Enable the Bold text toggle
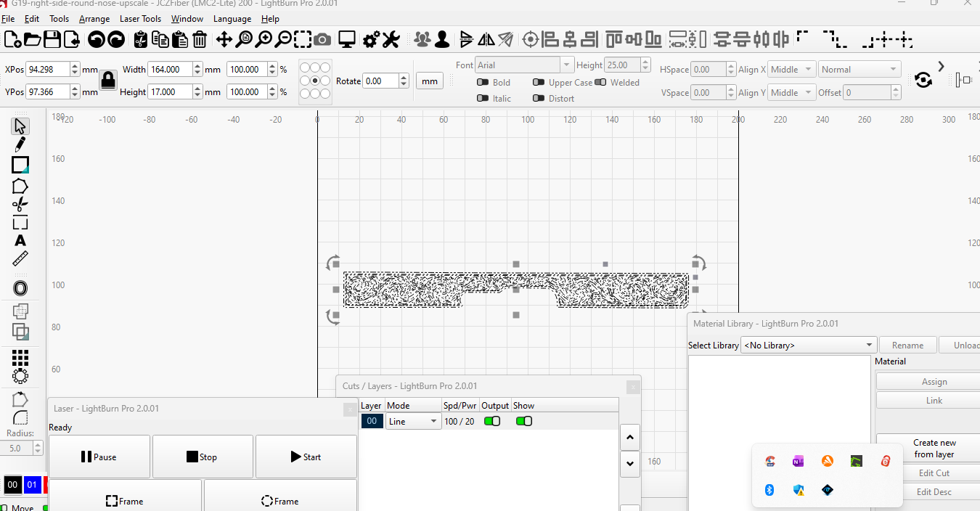The width and height of the screenshot is (980, 511). 483,83
